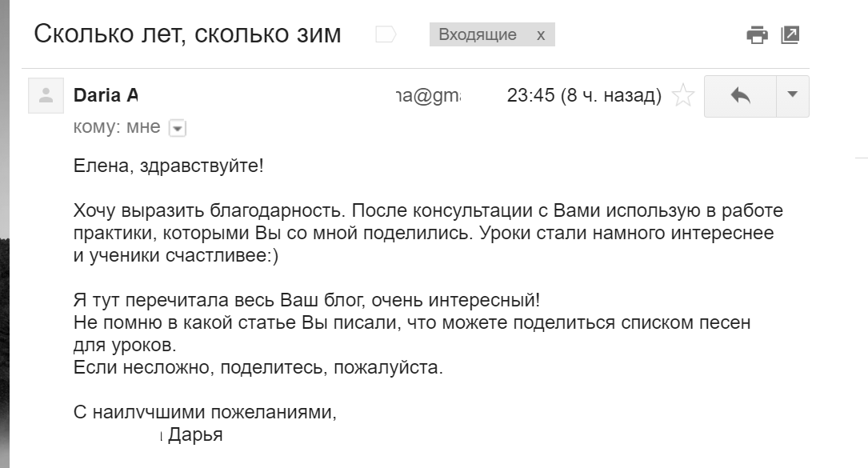The width and height of the screenshot is (868, 468).
Task: Click the sender's gmail address
Action: 429,96
